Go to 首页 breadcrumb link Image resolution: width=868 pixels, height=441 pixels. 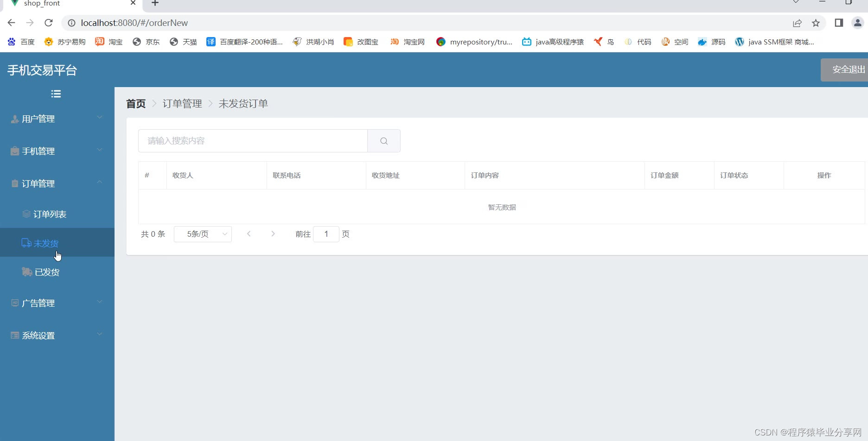click(x=136, y=104)
